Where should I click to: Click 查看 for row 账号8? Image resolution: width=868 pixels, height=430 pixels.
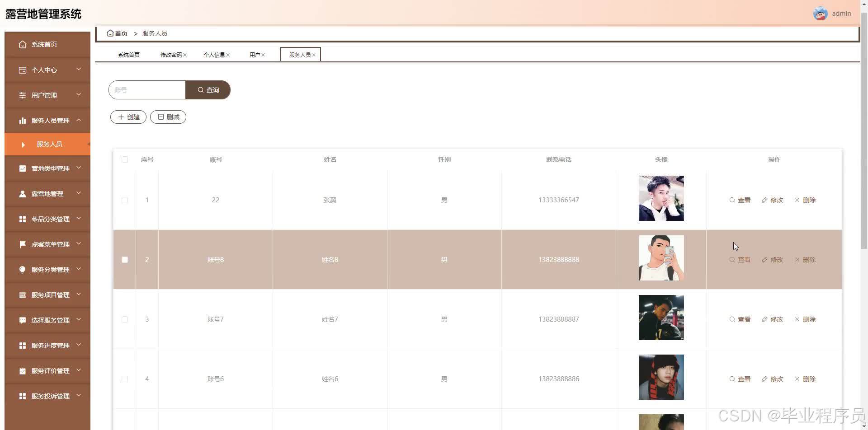(x=740, y=260)
